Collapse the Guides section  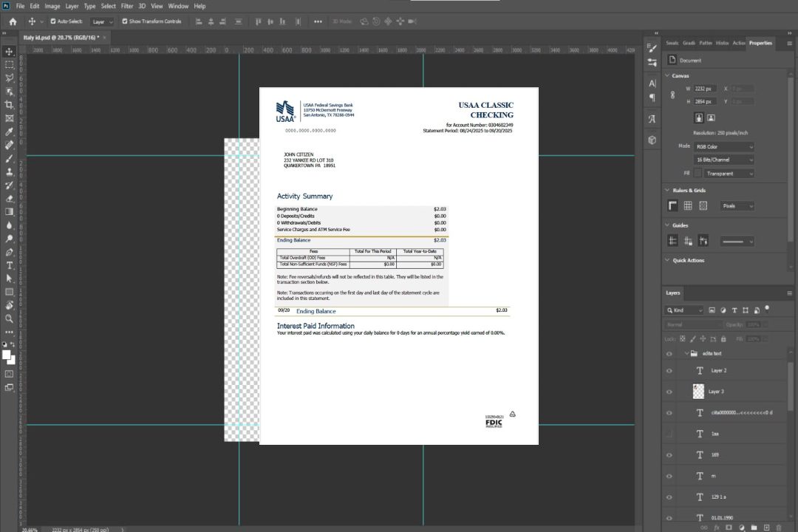(x=668, y=225)
